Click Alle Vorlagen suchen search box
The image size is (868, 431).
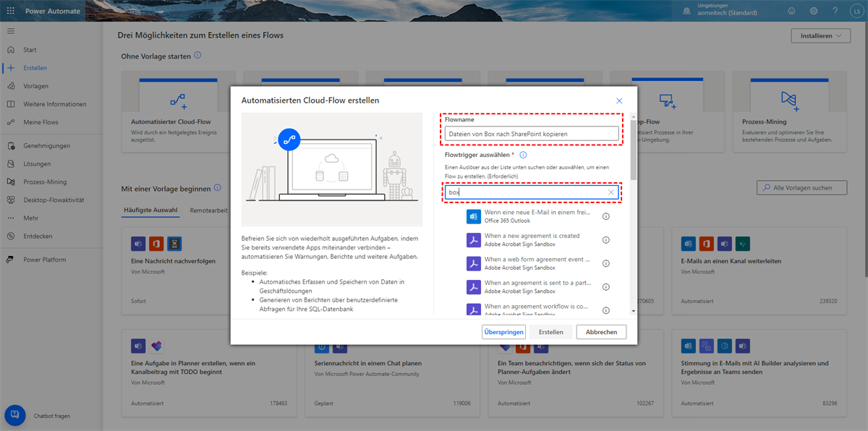tap(801, 188)
